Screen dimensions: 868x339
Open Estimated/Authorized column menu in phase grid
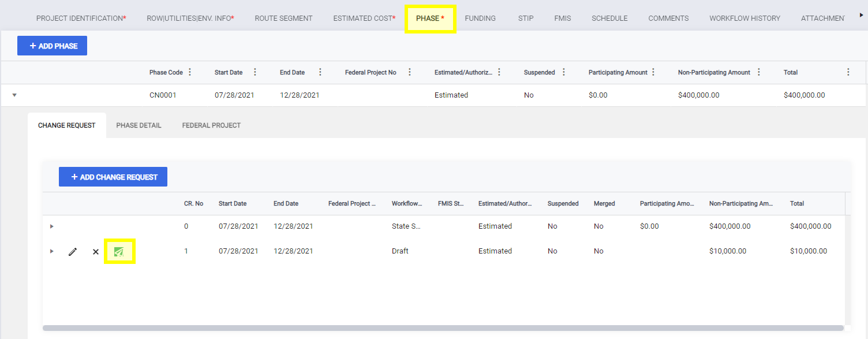coord(499,72)
